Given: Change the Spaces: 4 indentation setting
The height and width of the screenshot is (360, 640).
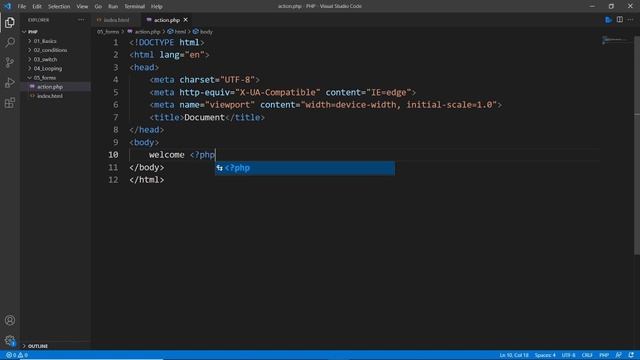Looking at the screenshot, I should point(545,355).
